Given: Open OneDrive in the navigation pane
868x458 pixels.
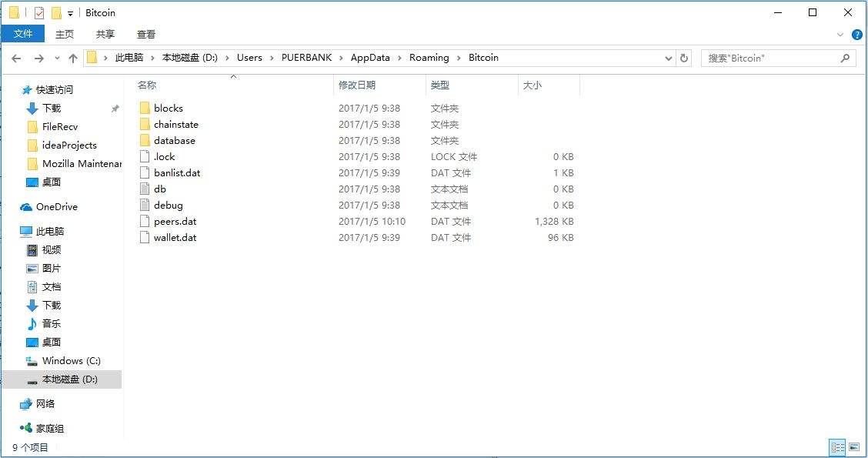Looking at the screenshot, I should click(x=56, y=207).
